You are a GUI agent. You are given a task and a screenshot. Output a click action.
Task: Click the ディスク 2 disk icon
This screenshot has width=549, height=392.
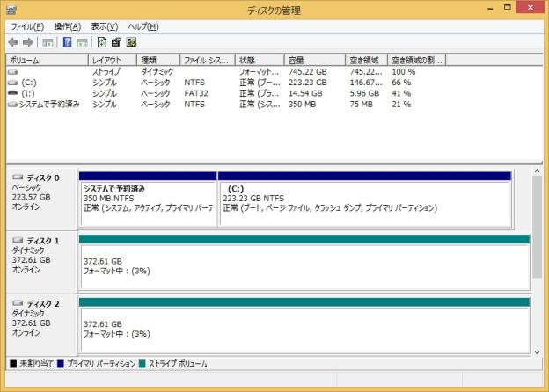(18, 303)
